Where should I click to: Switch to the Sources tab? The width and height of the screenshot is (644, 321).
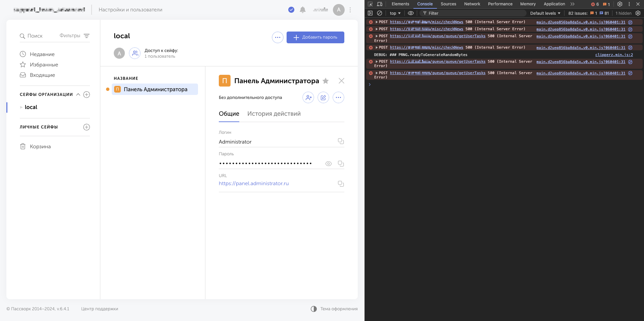[x=448, y=4]
